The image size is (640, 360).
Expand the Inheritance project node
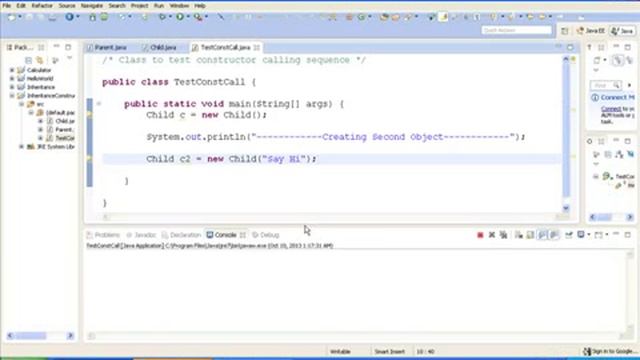(12, 87)
